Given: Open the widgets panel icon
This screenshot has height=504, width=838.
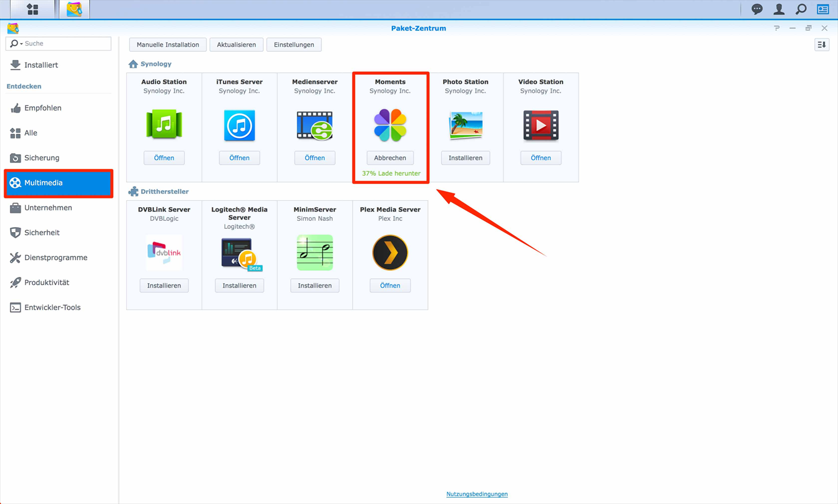Looking at the screenshot, I should click(823, 9).
